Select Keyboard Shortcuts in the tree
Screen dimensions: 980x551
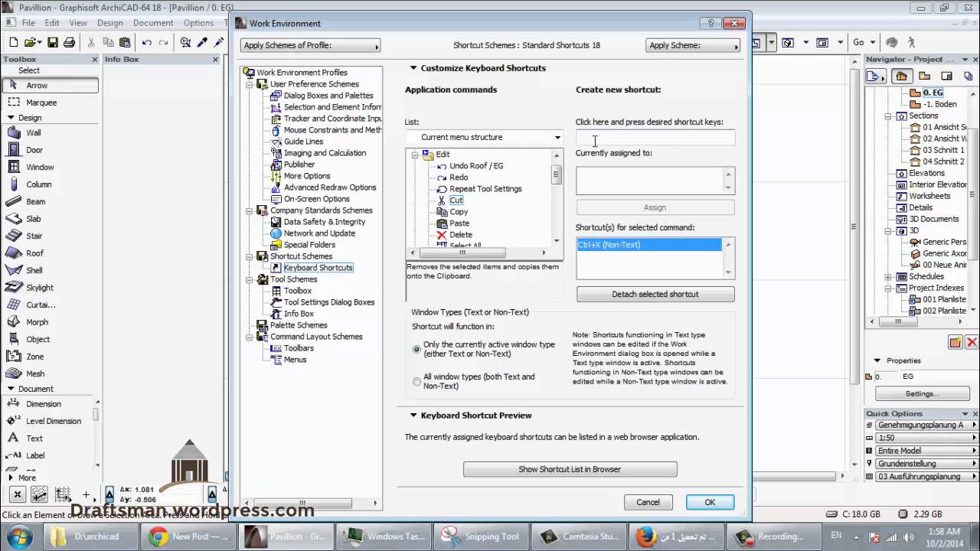click(318, 268)
